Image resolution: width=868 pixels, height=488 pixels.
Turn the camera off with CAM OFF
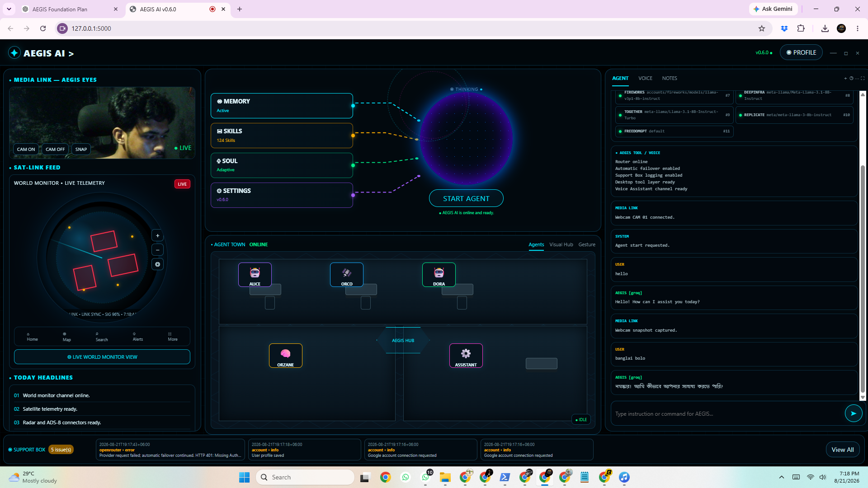pyautogui.click(x=55, y=149)
